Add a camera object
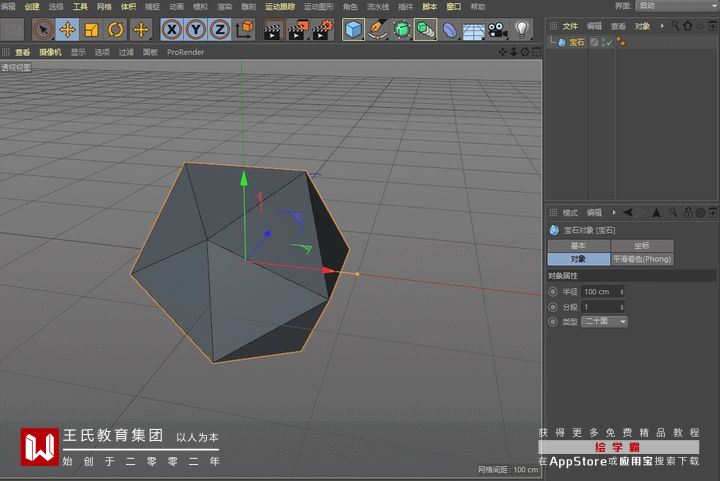The height and width of the screenshot is (481, 720). (498, 30)
